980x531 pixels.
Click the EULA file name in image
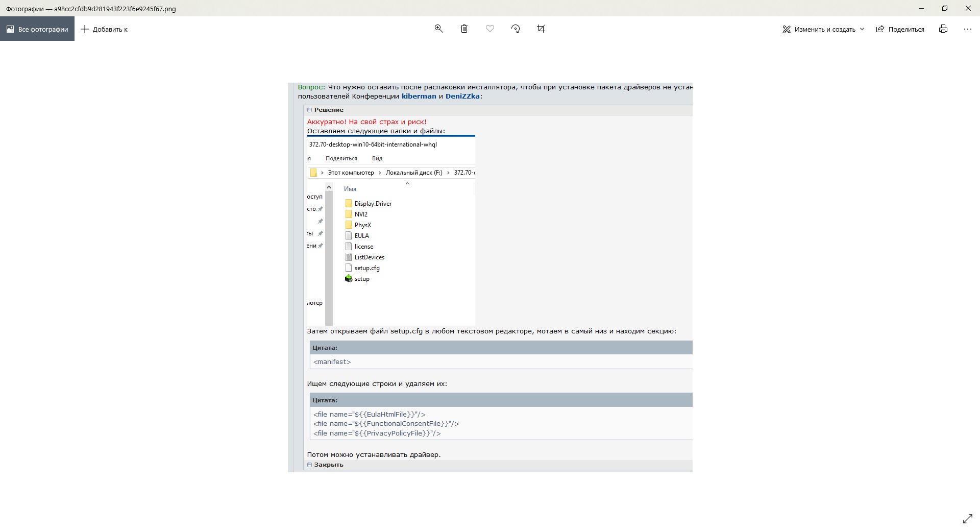(x=362, y=236)
